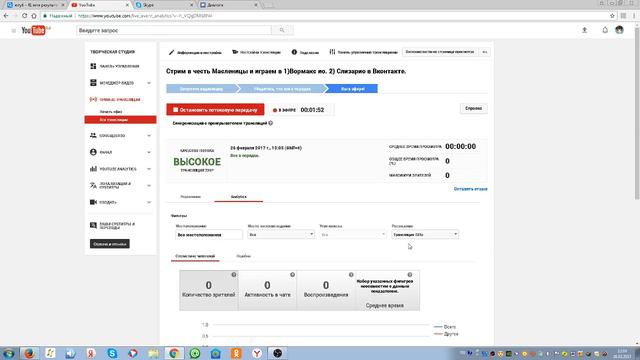Click the upload arrow icon
640x360 pixels.
point(584,30)
